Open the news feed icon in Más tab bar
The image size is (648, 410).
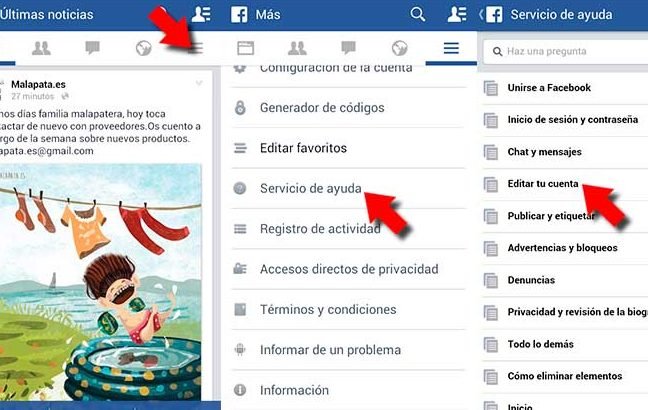pyautogui.click(x=246, y=48)
